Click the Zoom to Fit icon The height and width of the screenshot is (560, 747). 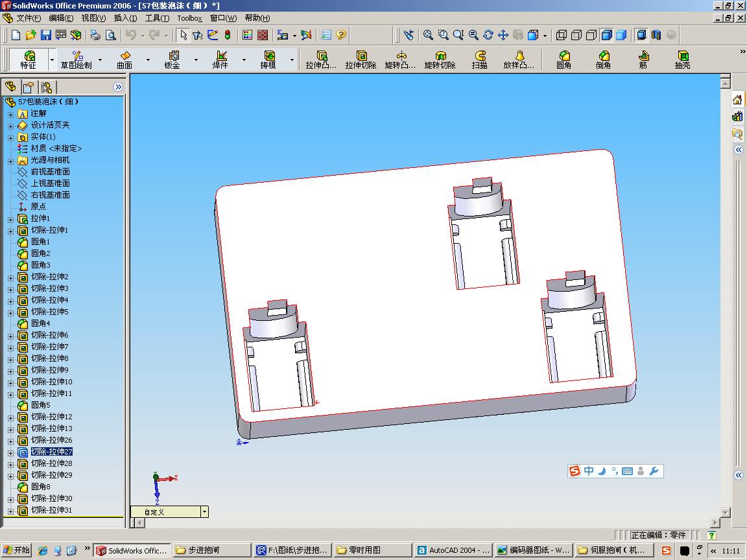tap(428, 35)
